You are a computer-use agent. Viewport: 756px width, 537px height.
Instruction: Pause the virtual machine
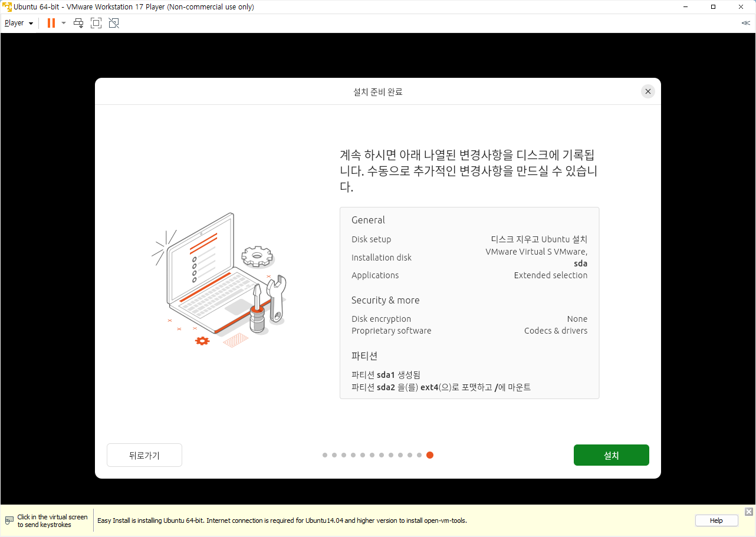51,23
